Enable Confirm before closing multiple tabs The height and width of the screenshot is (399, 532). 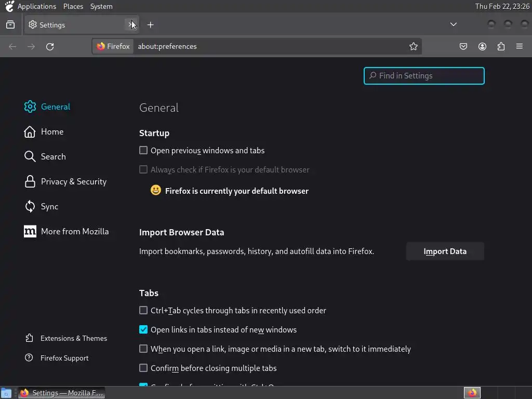143,368
